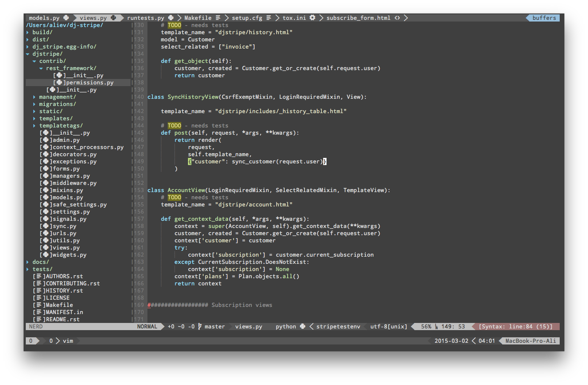Expand the build/ folder

click(x=28, y=32)
